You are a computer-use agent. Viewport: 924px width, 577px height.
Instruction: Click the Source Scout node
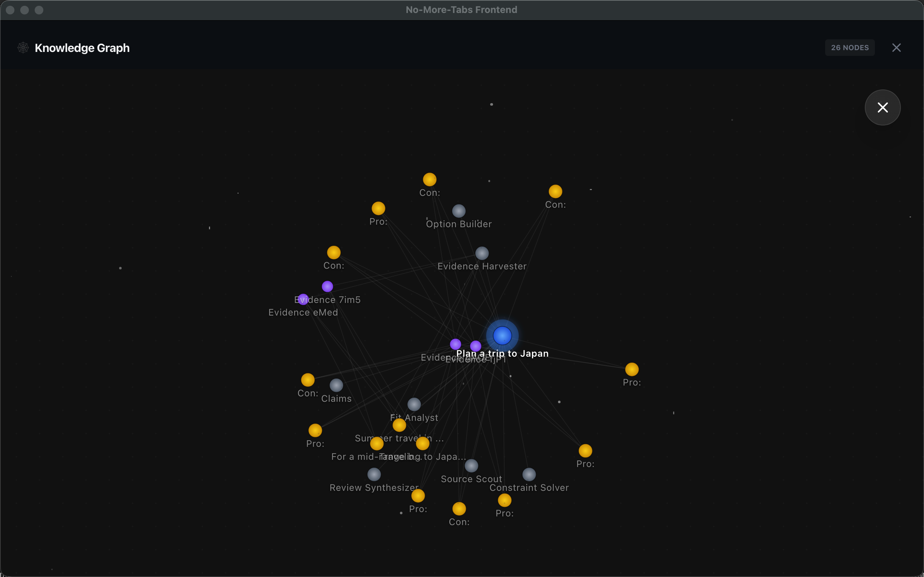[x=471, y=466]
